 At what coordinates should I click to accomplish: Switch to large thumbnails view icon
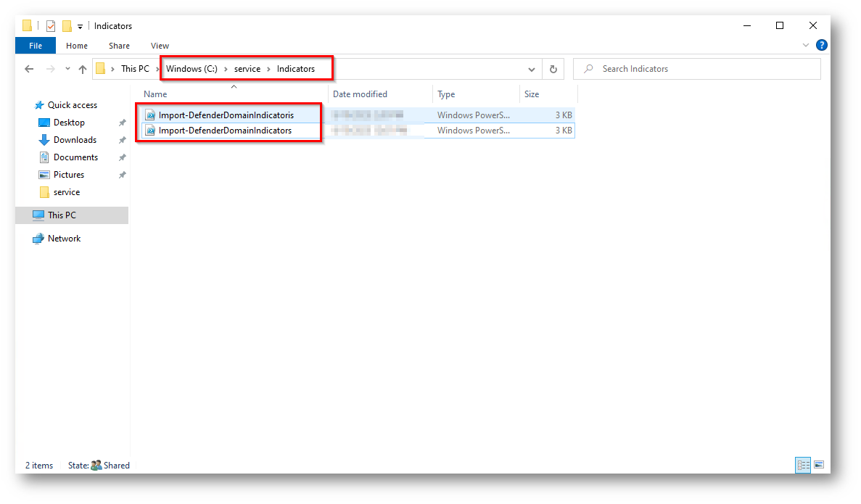tap(819, 465)
